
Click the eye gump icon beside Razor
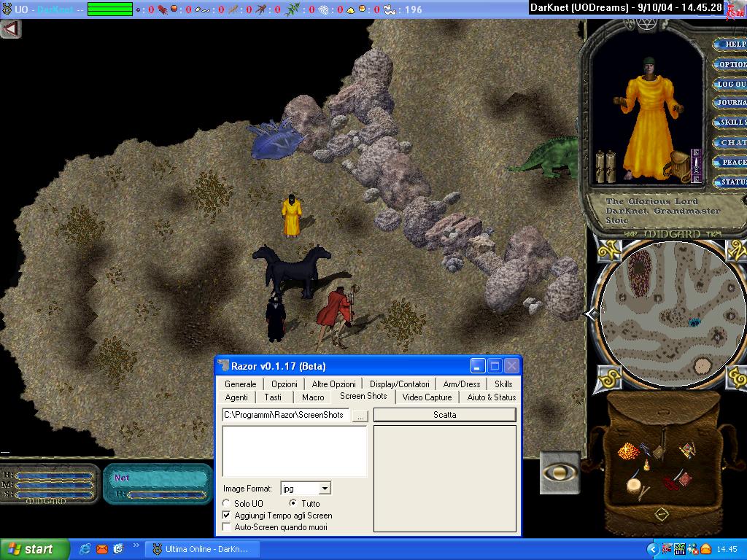click(560, 472)
